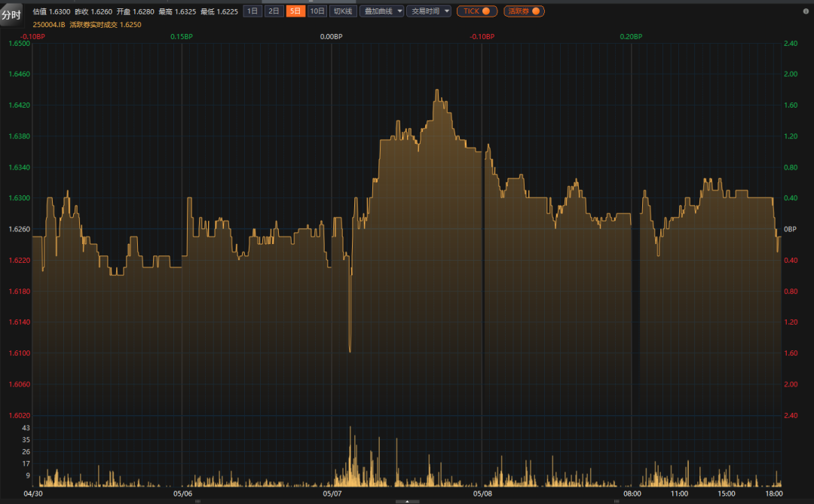Click the round icon at top-right corner

pos(806,11)
